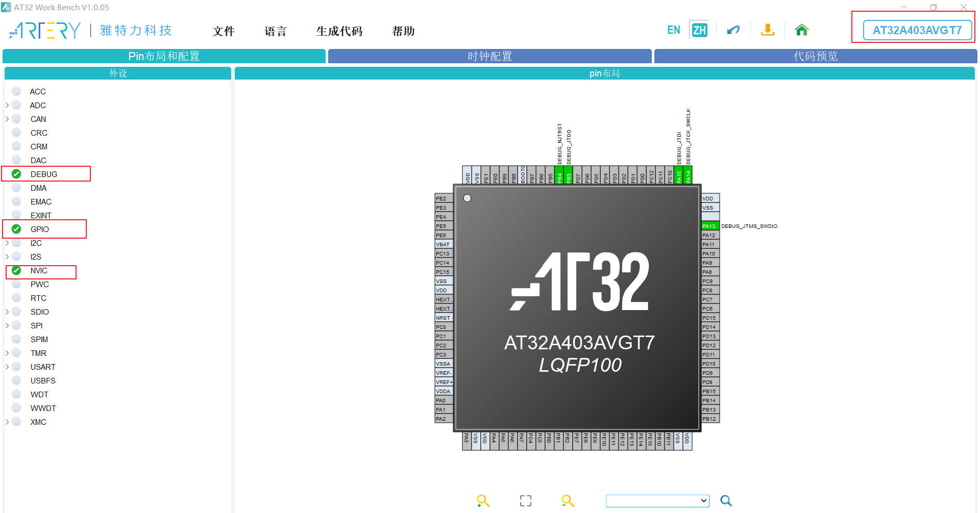Switch interface language to EN
The image size is (980, 513).
click(673, 29)
